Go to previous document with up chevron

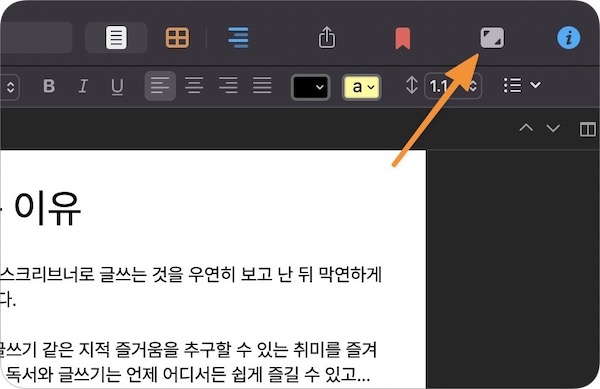click(x=526, y=127)
